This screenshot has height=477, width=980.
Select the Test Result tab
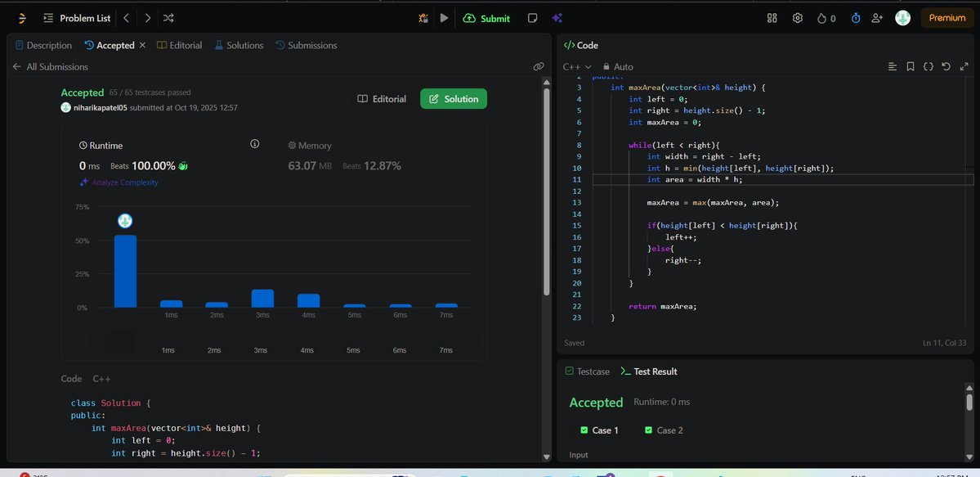(648, 371)
